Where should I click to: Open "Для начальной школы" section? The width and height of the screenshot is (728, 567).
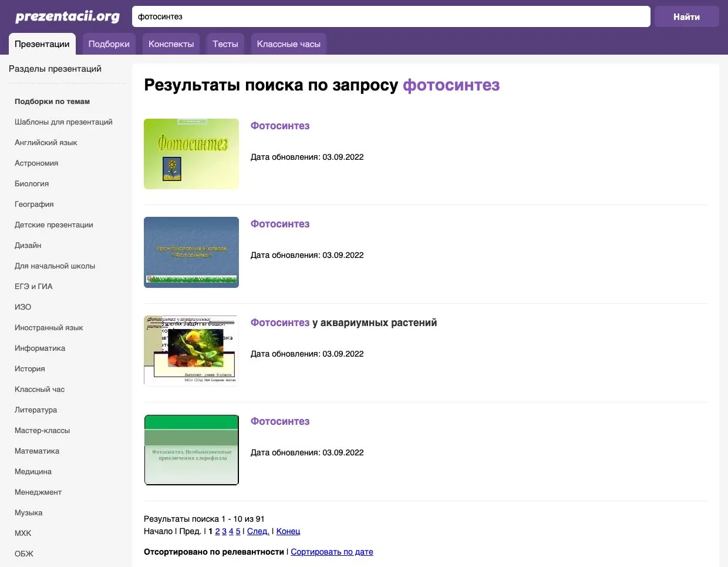click(x=55, y=266)
